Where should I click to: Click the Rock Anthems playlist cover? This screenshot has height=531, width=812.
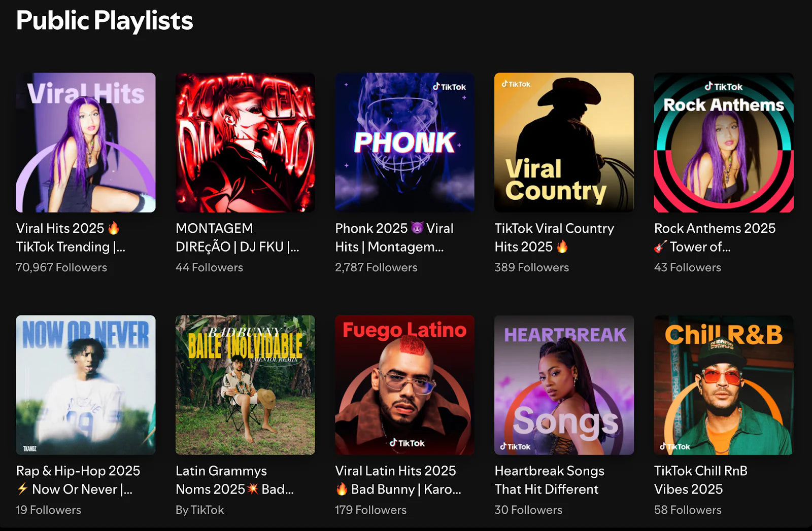tap(723, 143)
